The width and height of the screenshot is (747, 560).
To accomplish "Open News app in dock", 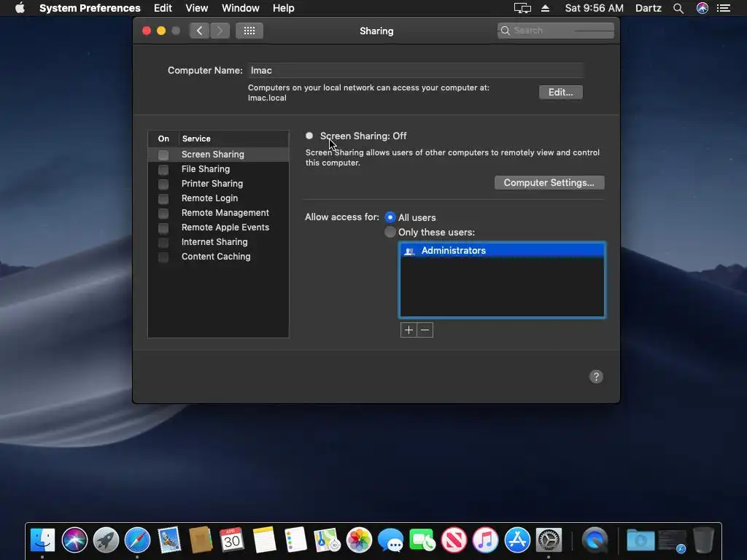I will [454, 540].
